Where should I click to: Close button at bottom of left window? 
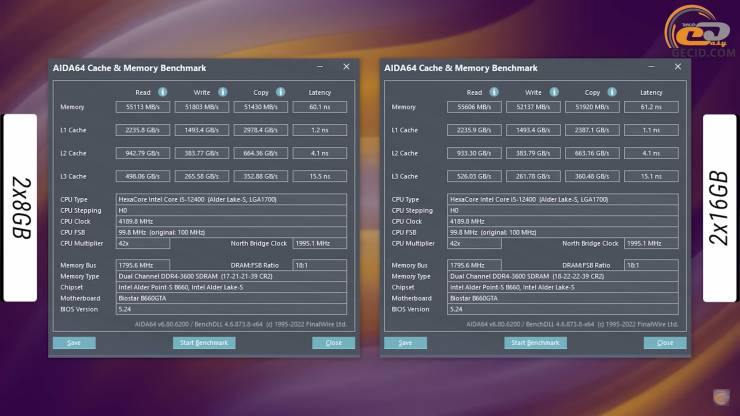coord(333,343)
